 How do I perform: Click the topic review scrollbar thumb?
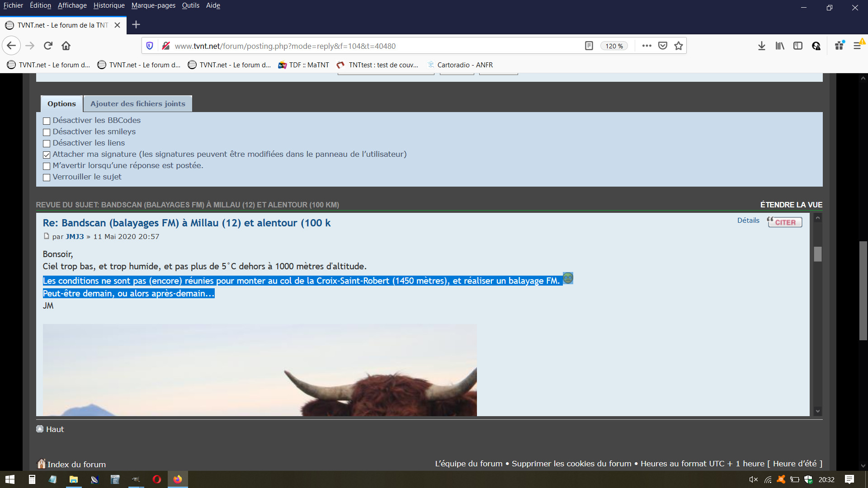tap(818, 254)
